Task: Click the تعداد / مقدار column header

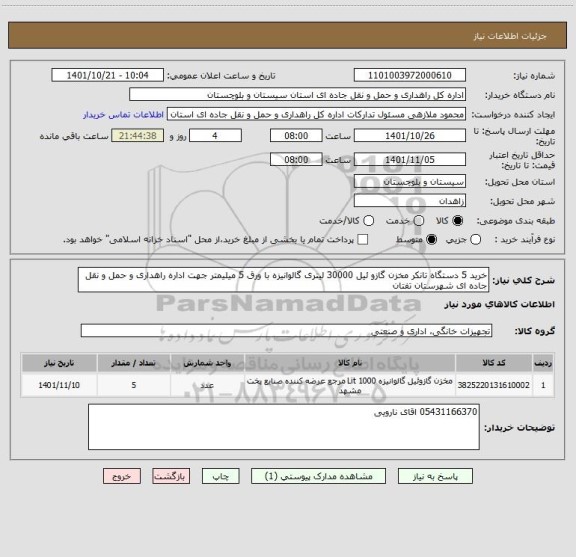Action: [x=134, y=363]
